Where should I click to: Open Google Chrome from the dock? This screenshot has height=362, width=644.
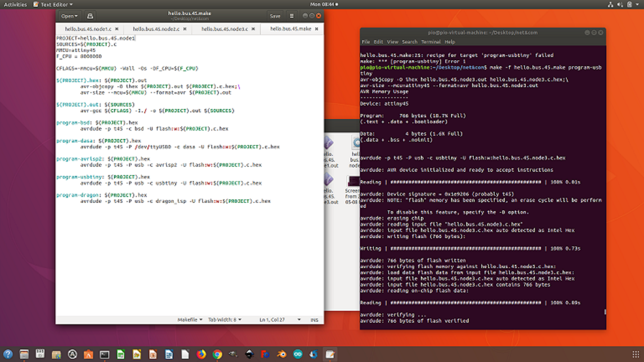tap(217, 354)
